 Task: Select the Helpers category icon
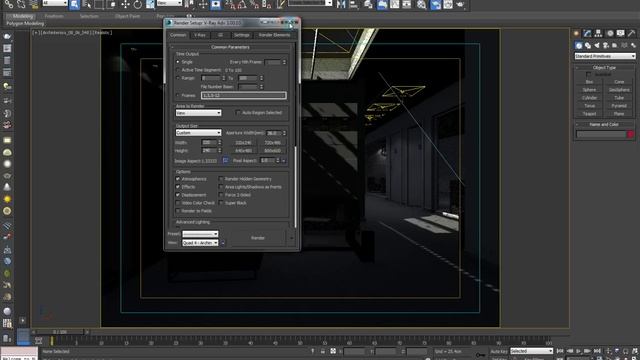[615, 45]
